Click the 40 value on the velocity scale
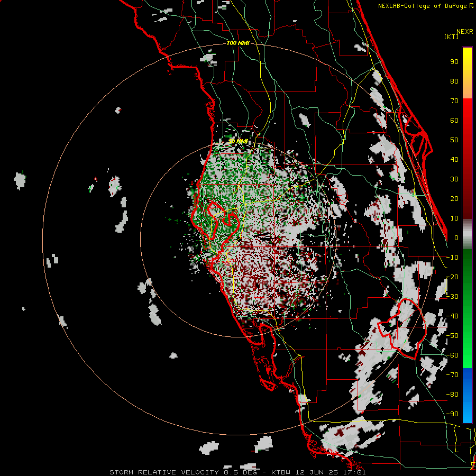The height and width of the screenshot is (476, 476). pyautogui.click(x=454, y=159)
